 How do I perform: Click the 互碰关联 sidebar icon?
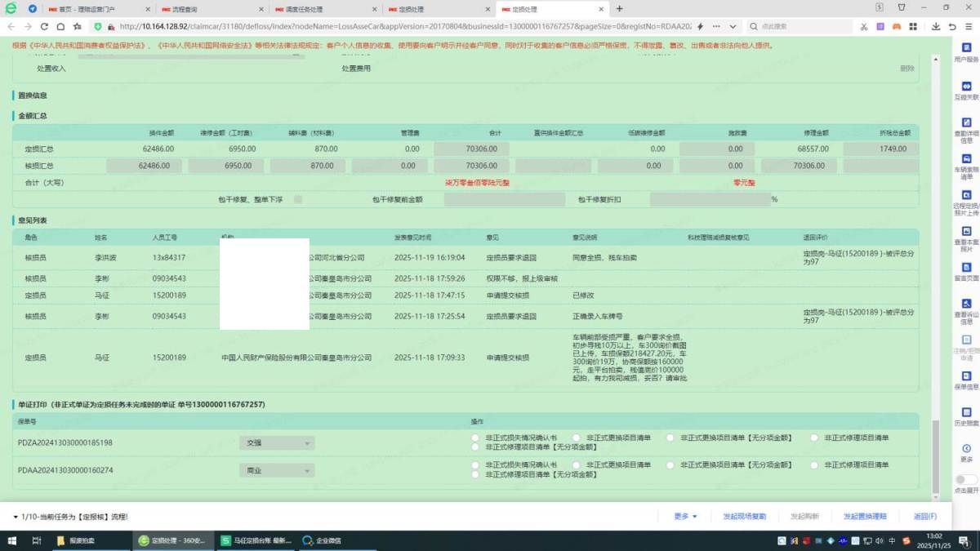[966, 87]
